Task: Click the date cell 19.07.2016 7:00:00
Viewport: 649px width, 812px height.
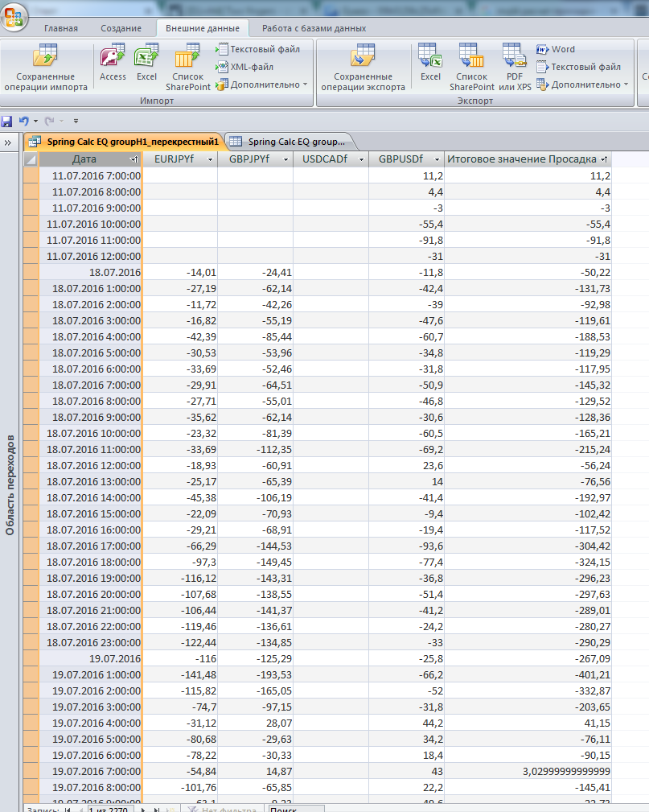Action: (91, 771)
